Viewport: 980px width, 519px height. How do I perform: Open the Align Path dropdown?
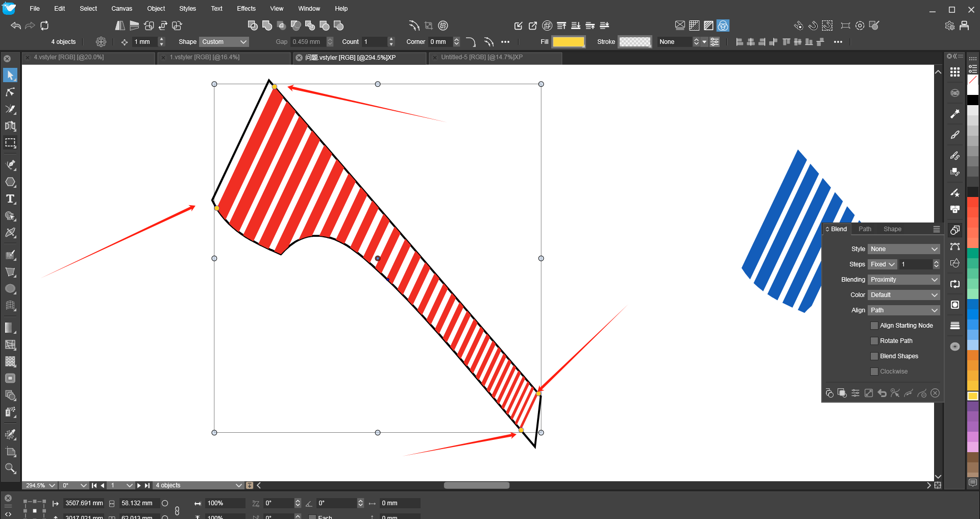click(x=903, y=310)
